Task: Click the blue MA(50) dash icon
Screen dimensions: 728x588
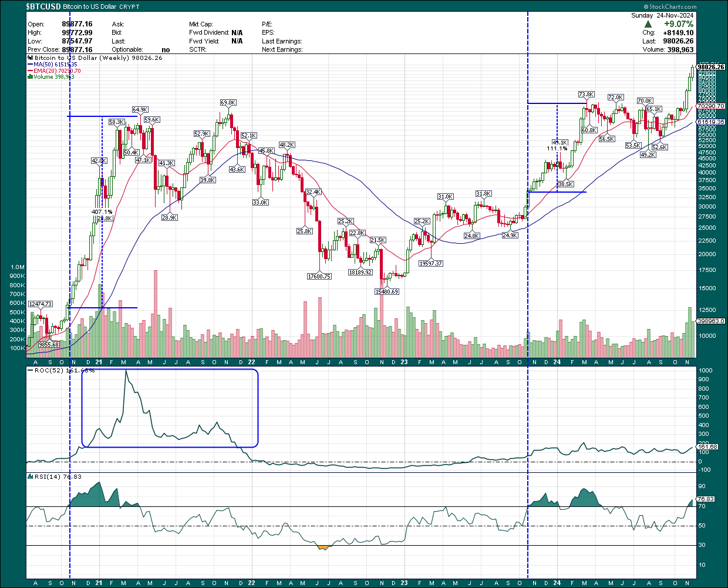Action: point(29,64)
